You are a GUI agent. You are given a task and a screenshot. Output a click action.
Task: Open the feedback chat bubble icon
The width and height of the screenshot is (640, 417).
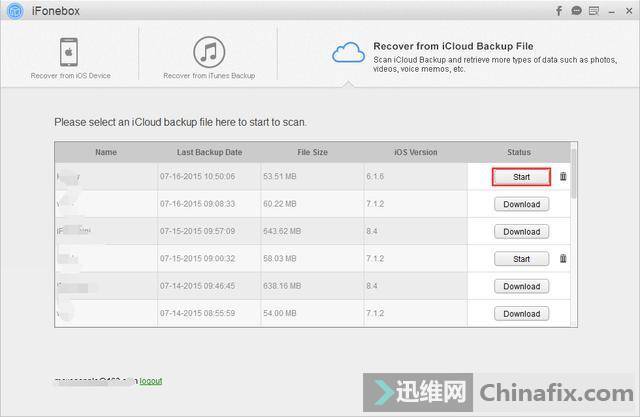point(576,11)
